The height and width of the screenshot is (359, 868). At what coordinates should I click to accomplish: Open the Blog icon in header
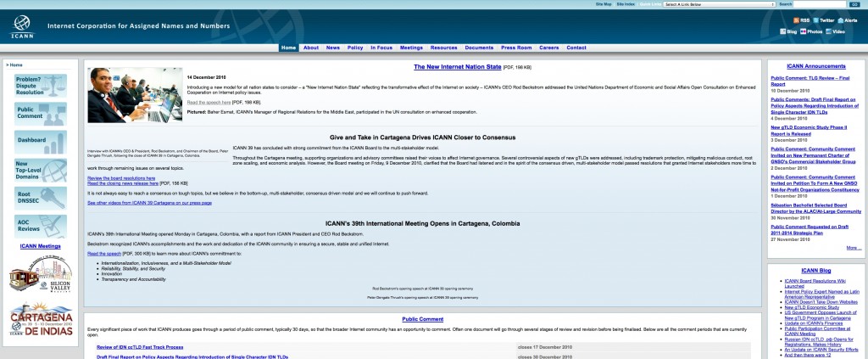tap(782, 31)
